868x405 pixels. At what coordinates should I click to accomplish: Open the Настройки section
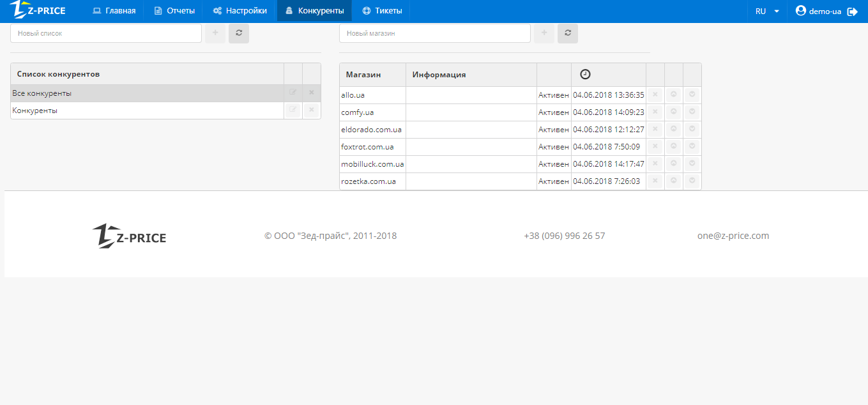pyautogui.click(x=240, y=11)
